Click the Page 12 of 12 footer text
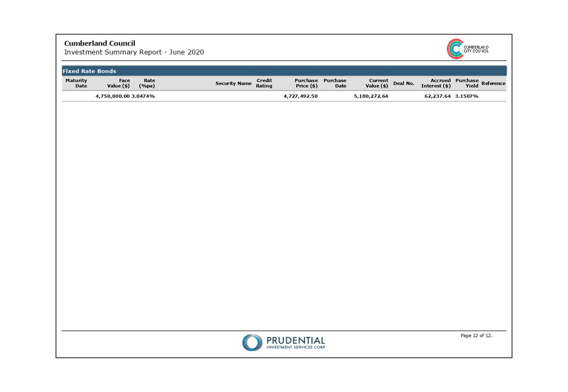The height and width of the screenshot is (392, 568). point(476,336)
